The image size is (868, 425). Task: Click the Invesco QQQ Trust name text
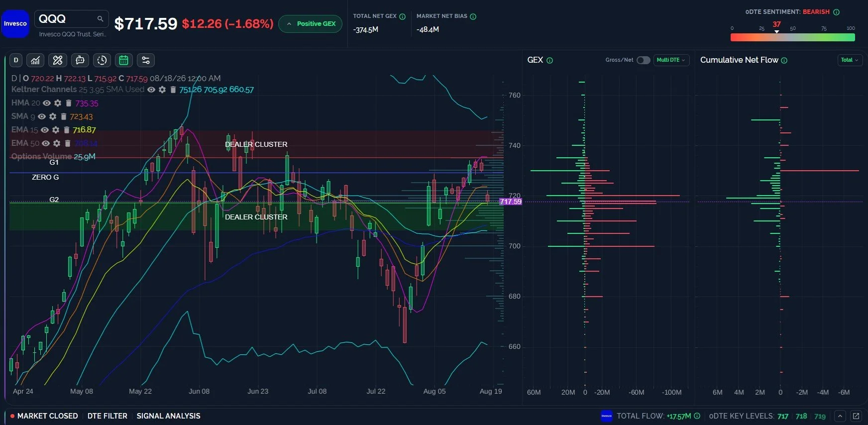(73, 34)
